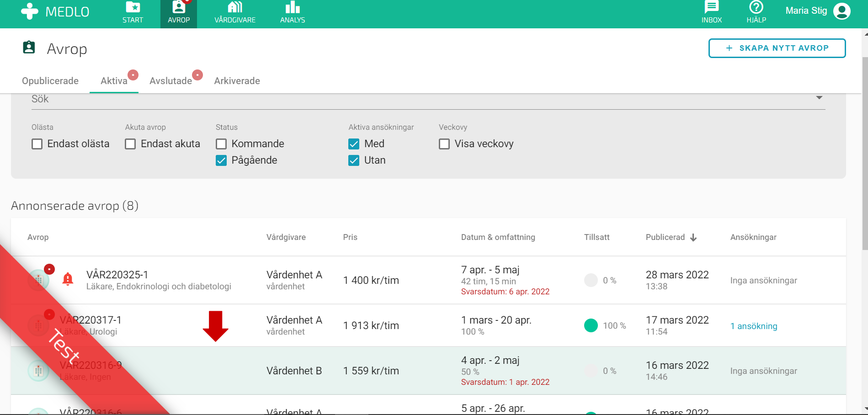Screen dimensions: 868x415
Task: Click the price 1 400 kr/tim
Action: tap(371, 280)
